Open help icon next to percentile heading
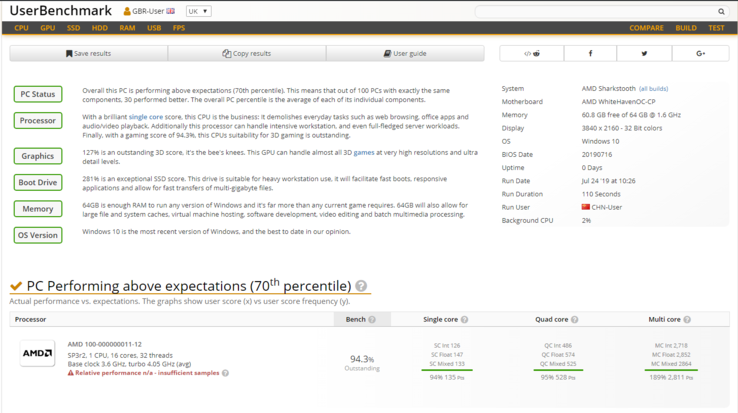This screenshot has width=738, height=413. coord(361,286)
